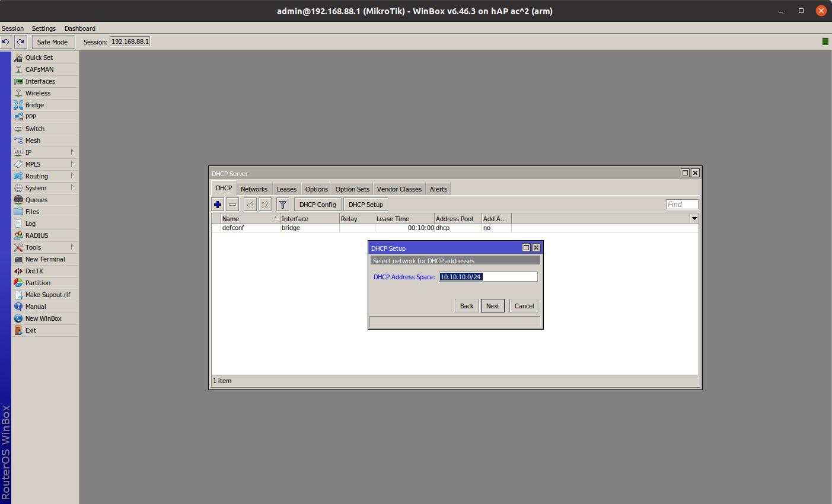The height and width of the screenshot is (504, 832).
Task: Expand the System submenu
Action: pos(45,188)
